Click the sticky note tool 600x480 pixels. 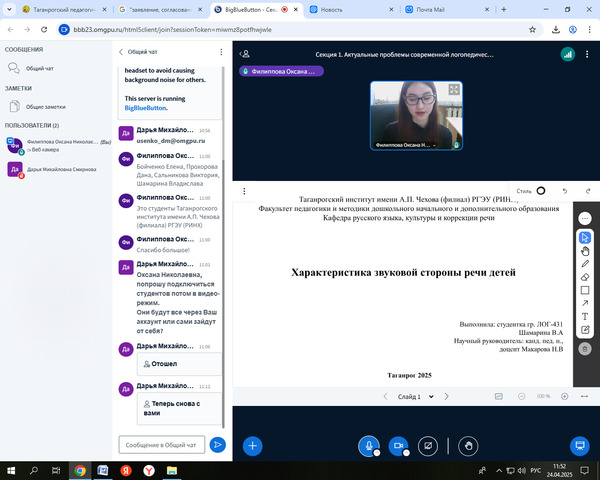pos(586,330)
